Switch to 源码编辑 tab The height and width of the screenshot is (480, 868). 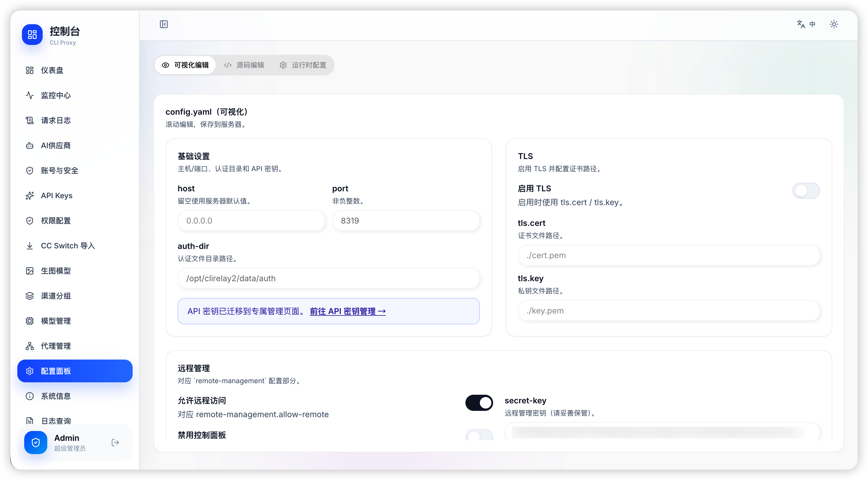(x=244, y=65)
